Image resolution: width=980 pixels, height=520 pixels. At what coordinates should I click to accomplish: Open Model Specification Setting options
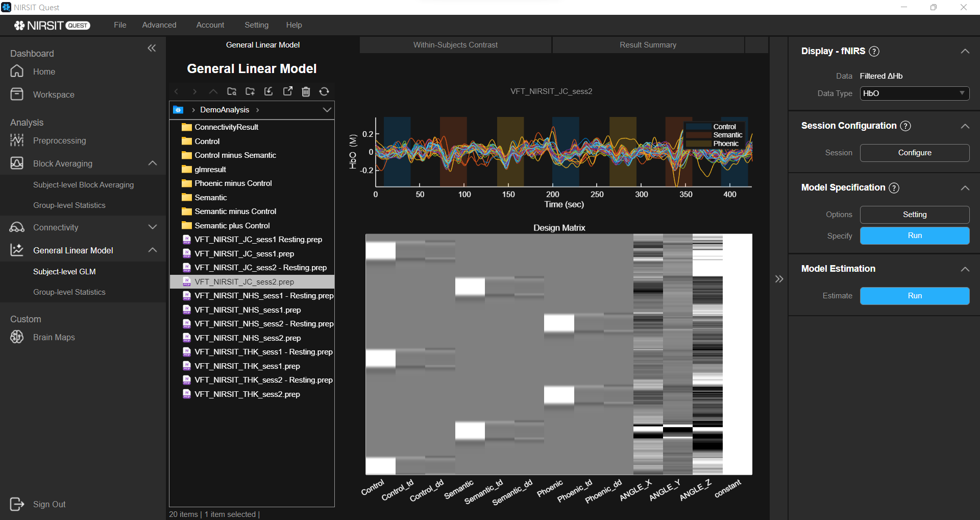pos(915,215)
